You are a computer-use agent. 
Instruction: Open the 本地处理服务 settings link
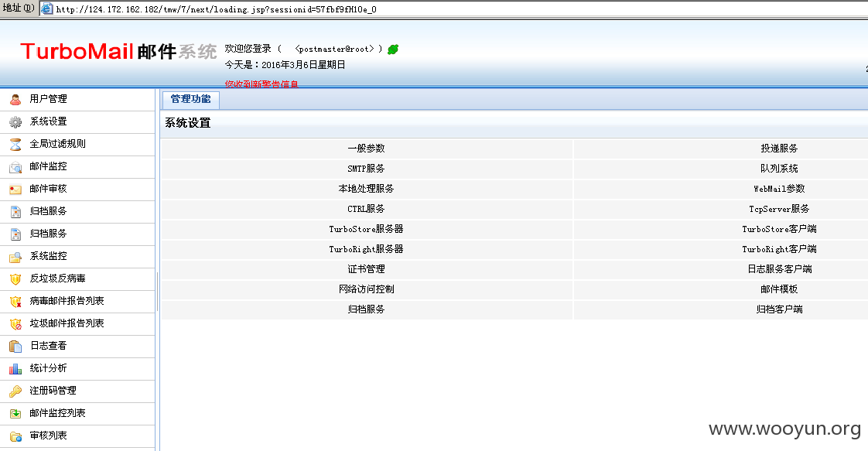[366, 189]
